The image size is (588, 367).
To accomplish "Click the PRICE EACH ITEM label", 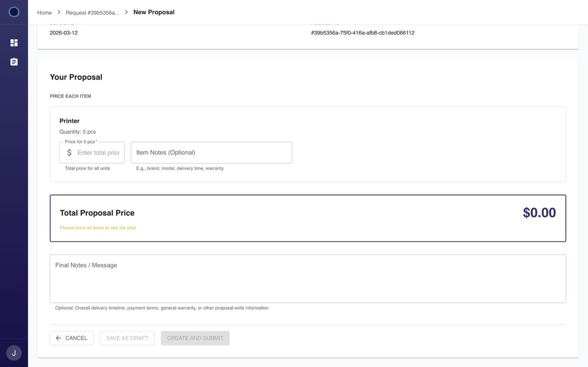I will [70, 96].
